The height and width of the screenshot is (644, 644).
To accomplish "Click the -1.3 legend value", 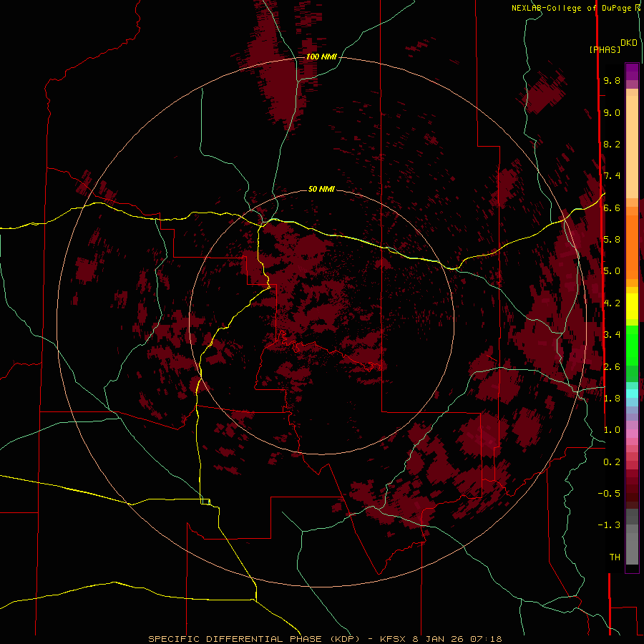I will coord(609,525).
